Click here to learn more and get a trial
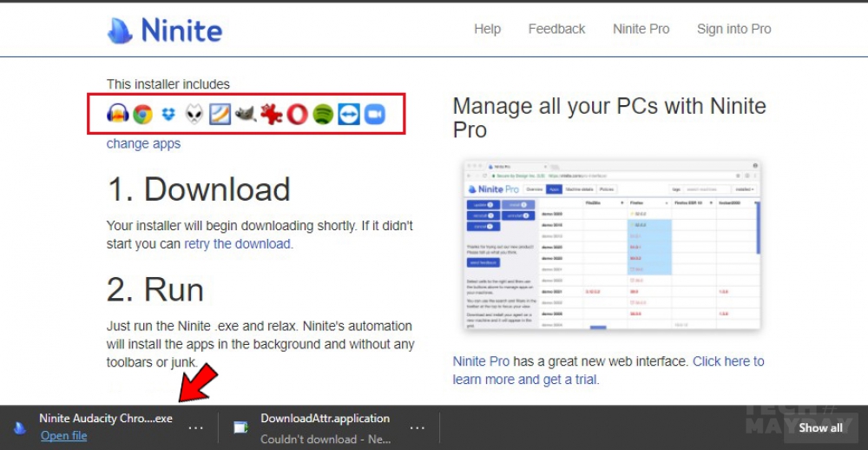The width and height of the screenshot is (868, 450). tap(608, 370)
